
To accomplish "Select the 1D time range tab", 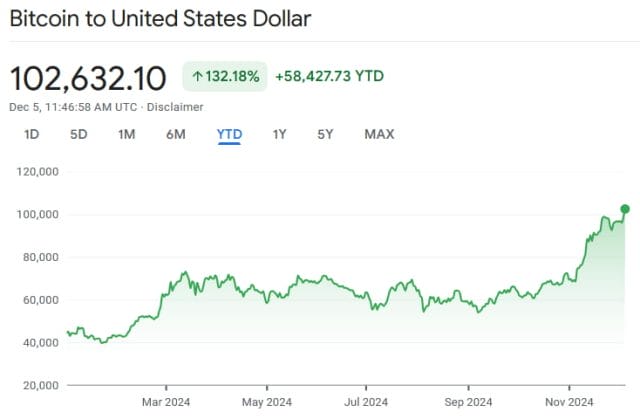I will point(31,134).
